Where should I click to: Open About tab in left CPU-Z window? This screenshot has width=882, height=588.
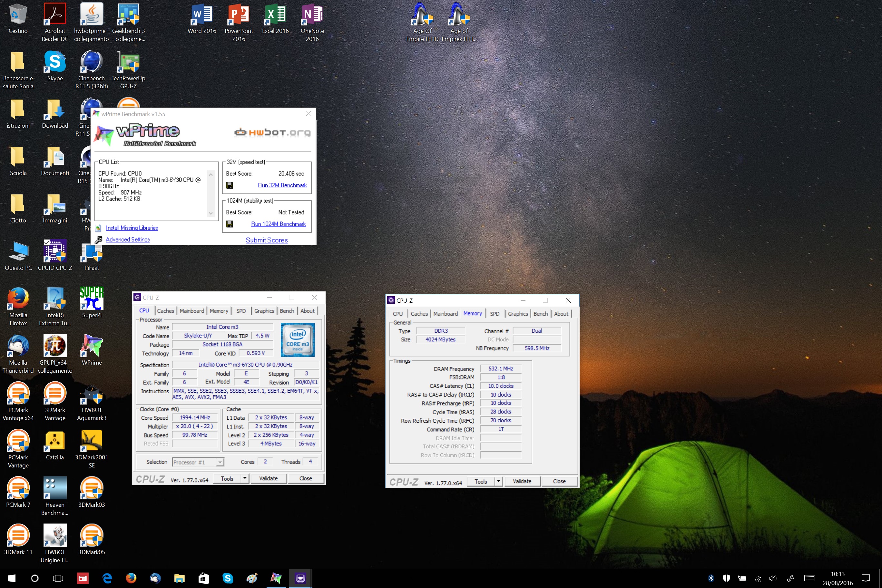(308, 311)
